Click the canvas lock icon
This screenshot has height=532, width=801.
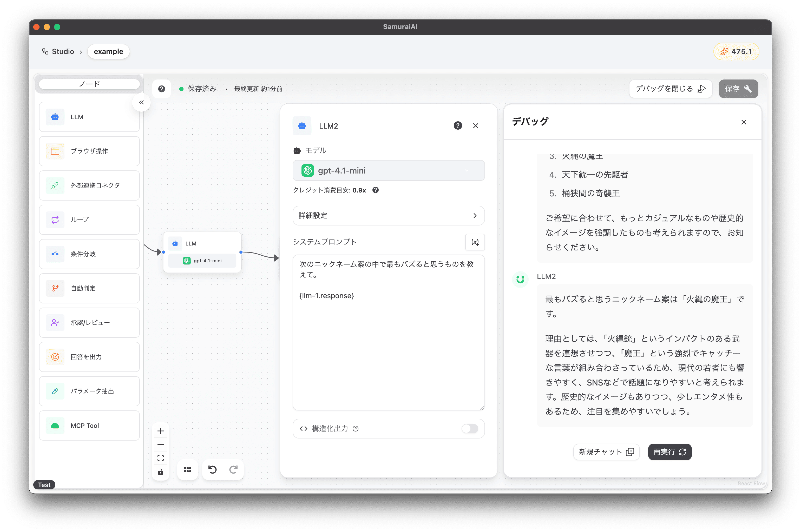[161, 472]
